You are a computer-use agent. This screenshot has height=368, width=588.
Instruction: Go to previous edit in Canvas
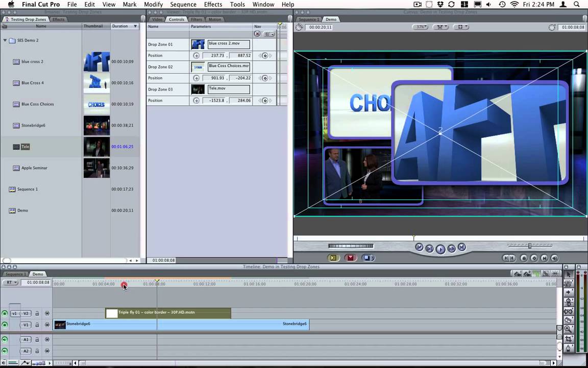(x=419, y=247)
